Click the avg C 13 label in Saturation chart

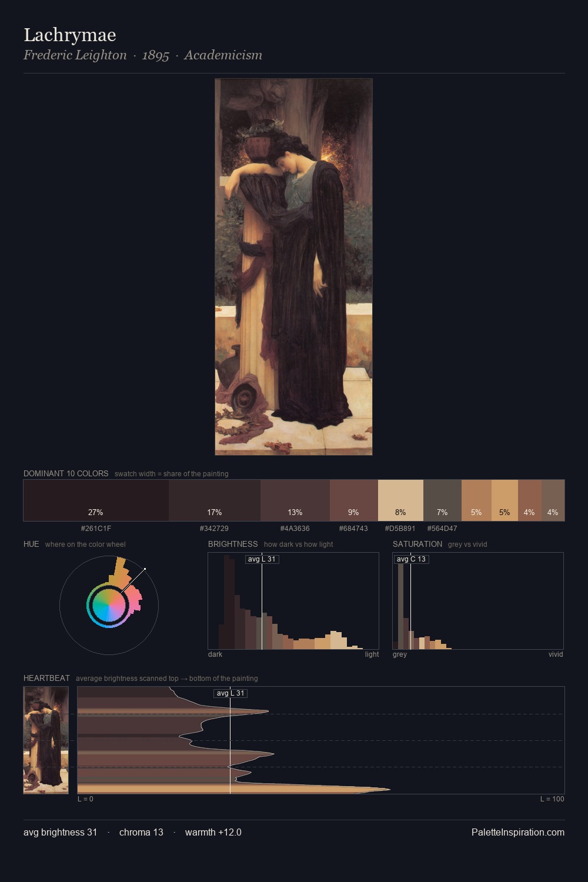(x=411, y=559)
